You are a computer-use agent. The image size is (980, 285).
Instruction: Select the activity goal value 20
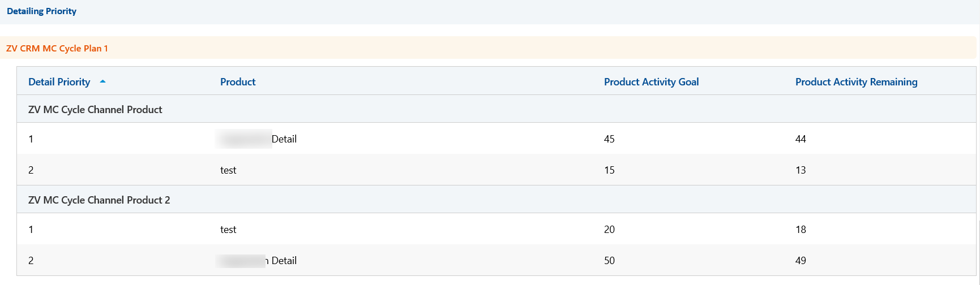(609, 230)
